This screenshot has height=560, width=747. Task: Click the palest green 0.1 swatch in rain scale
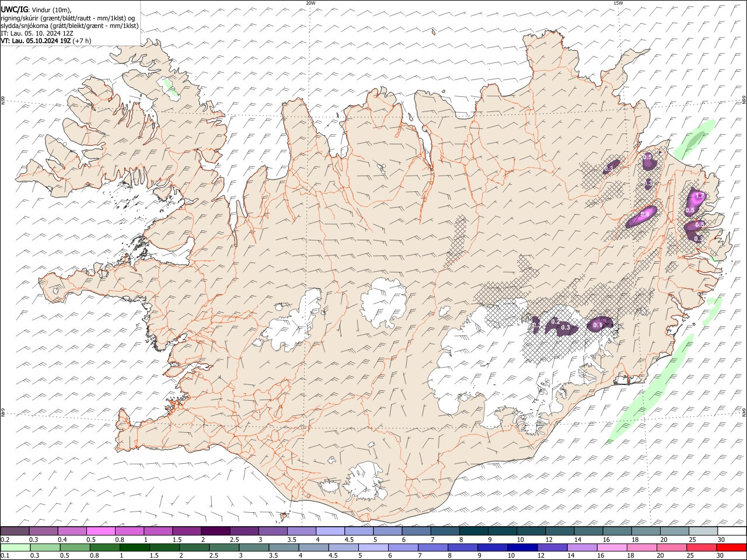tap(15, 548)
